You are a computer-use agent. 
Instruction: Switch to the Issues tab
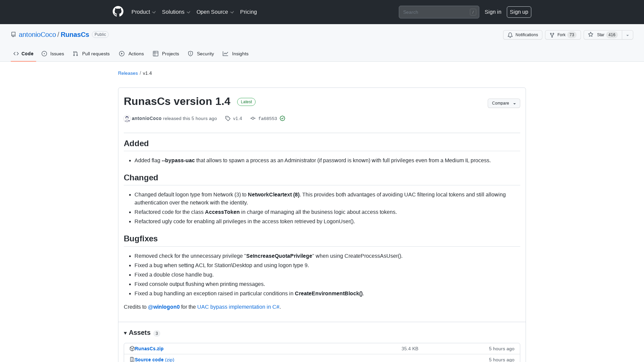coord(53,54)
